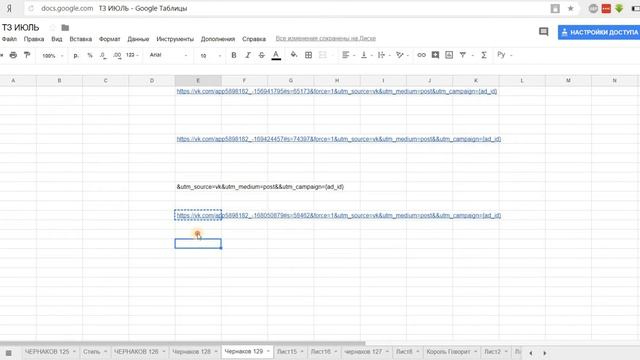Viewport: 640px width, 360px height.
Task: Click the merge cells icon
Action: (322, 55)
